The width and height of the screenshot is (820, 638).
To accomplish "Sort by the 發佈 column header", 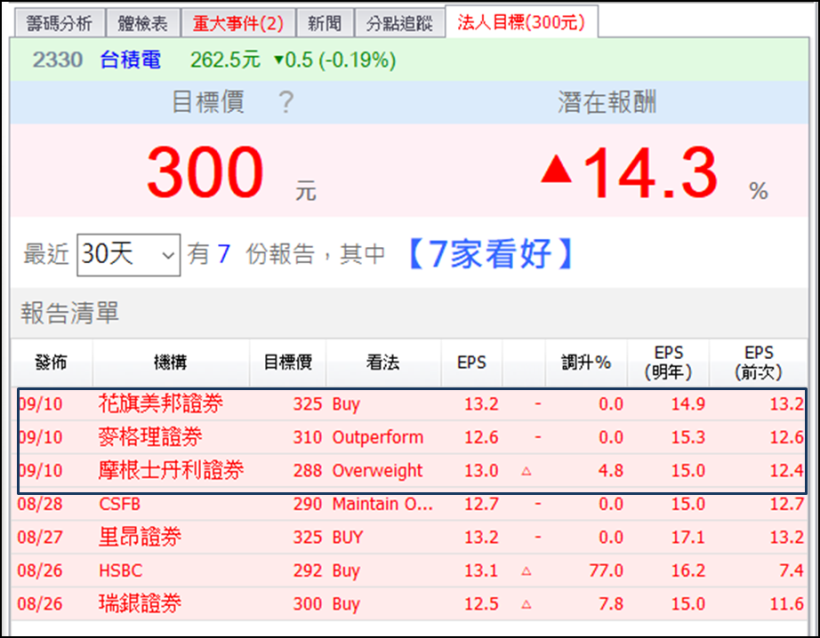I will (51, 362).
